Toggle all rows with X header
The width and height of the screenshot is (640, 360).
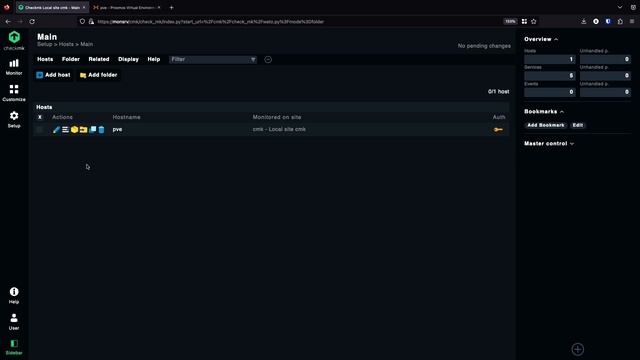[x=40, y=117]
